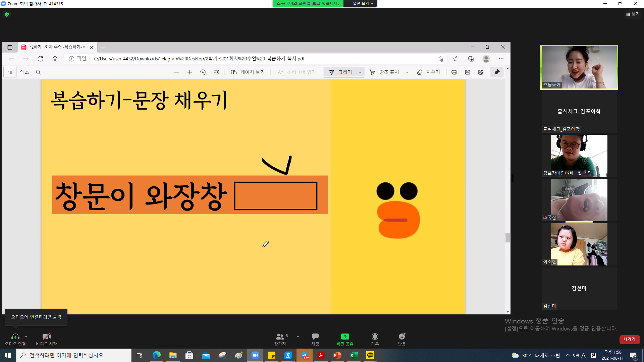Save the PDF with floppy icon

click(468, 72)
